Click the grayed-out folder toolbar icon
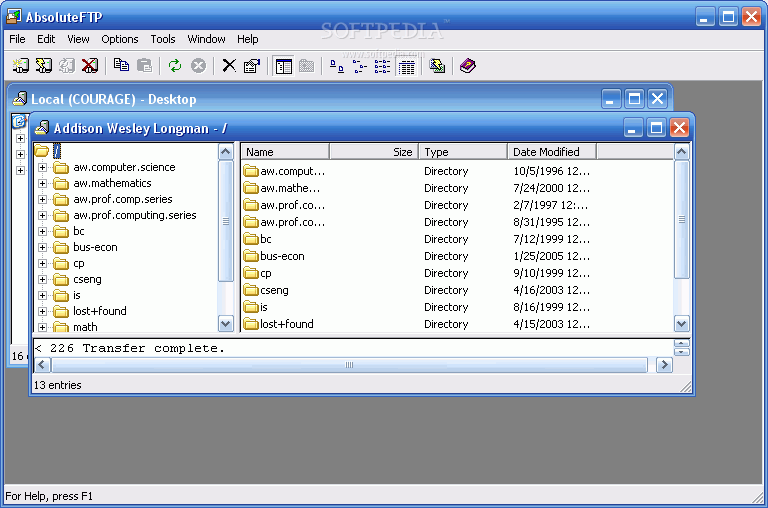 tap(307, 66)
